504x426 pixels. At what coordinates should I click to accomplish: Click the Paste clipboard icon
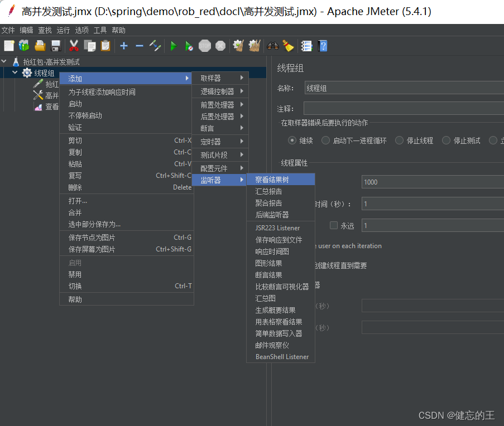[105, 46]
